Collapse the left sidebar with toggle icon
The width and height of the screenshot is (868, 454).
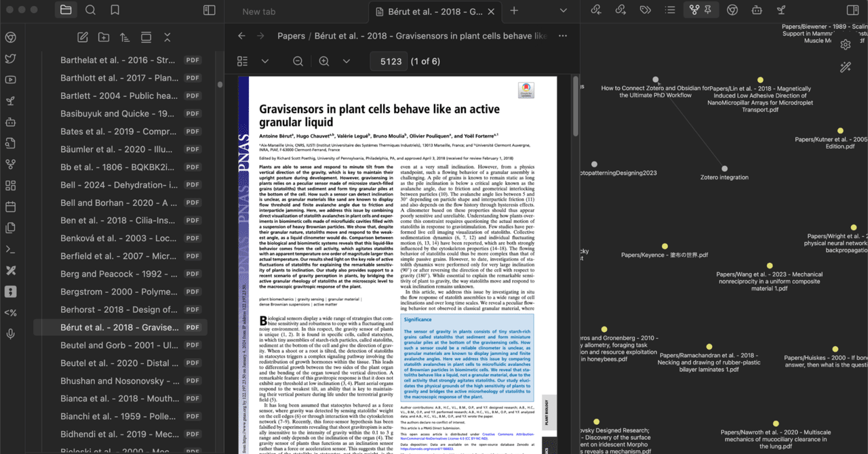[x=210, y=10]
